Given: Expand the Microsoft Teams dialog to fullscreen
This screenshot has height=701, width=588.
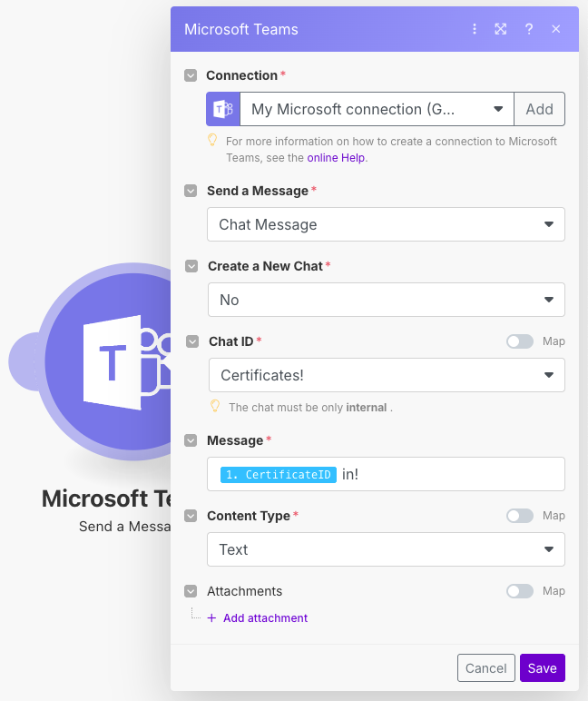Looking at the screenshot, I should [x=500, y=29].
